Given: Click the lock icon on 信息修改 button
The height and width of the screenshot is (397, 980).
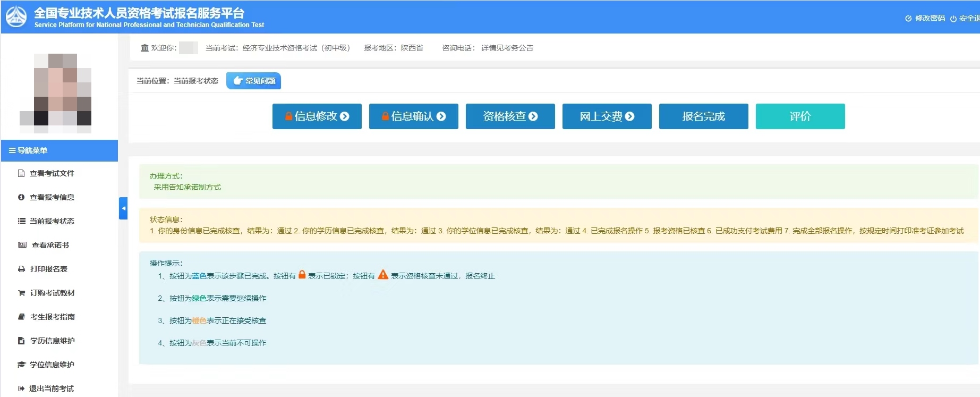Looking at the screenshot, I should (288, 116).
